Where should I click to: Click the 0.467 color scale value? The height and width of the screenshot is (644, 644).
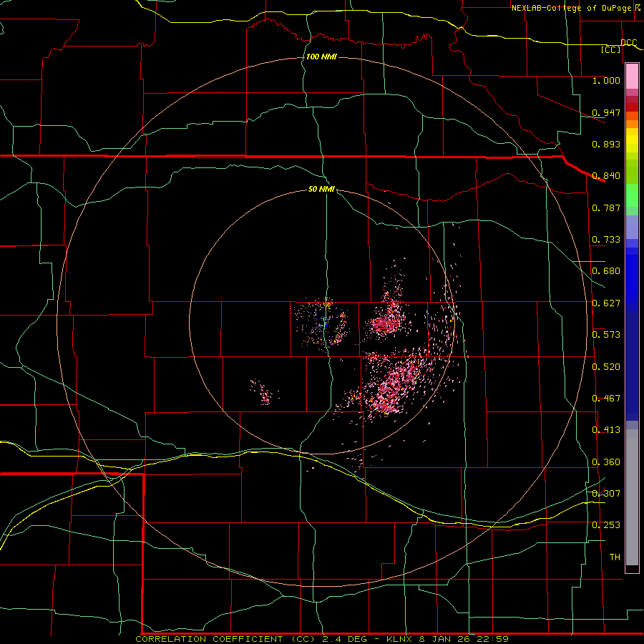click(606, 399)
